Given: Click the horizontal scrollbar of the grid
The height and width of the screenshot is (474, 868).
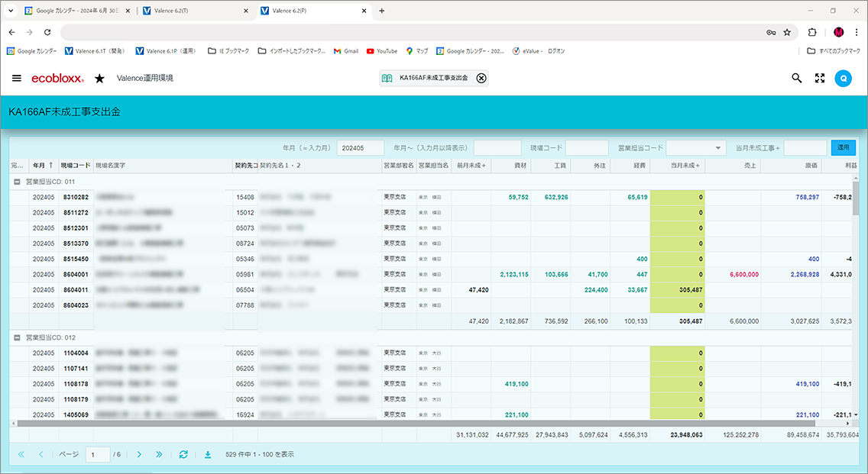Looking at the screenshot, I should (x=415, y=423).
